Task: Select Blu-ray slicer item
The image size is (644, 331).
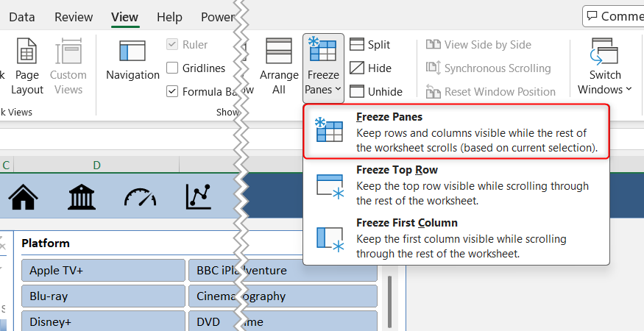Action: 103,296
